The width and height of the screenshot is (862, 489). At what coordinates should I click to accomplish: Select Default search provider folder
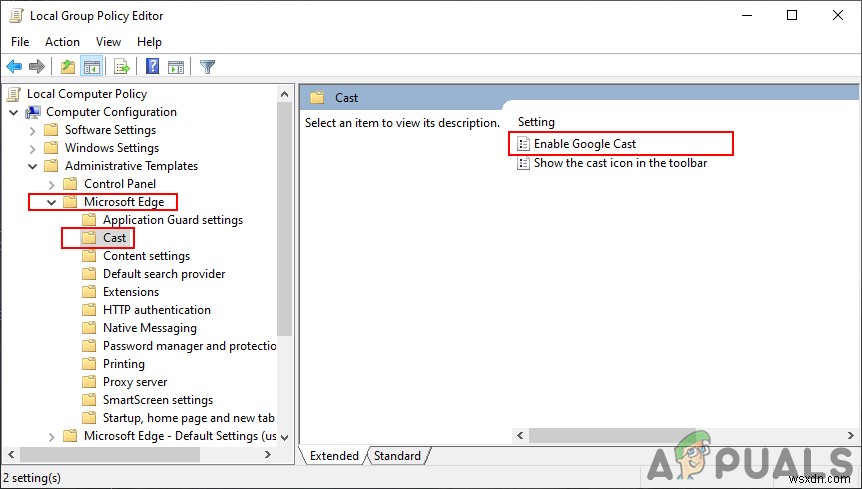point(164,274)
